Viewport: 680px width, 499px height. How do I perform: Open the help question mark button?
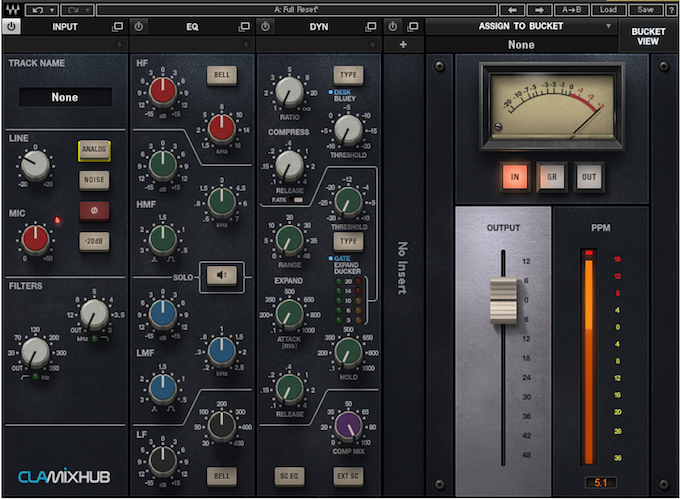click(x=672, y=10)
